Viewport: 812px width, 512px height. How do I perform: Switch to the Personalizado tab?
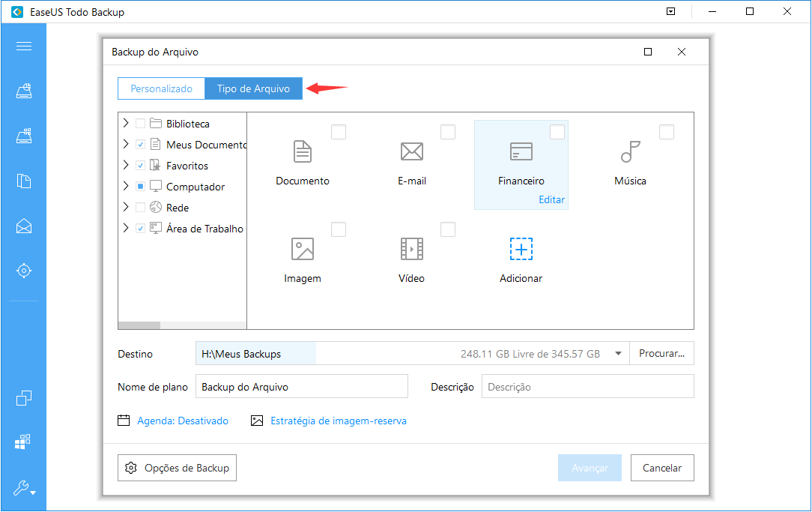tap(162, 88)
